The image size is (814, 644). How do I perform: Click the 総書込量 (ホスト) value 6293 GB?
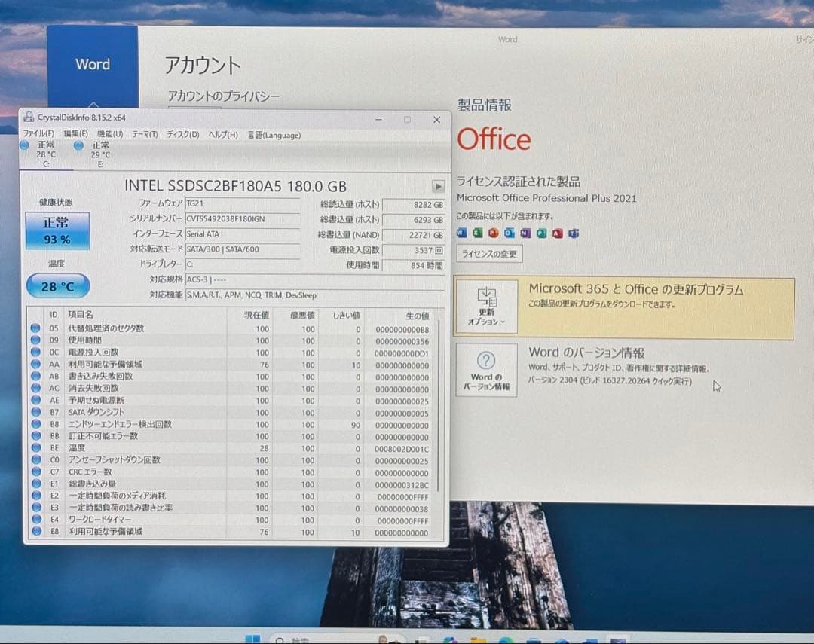point(414,219)
